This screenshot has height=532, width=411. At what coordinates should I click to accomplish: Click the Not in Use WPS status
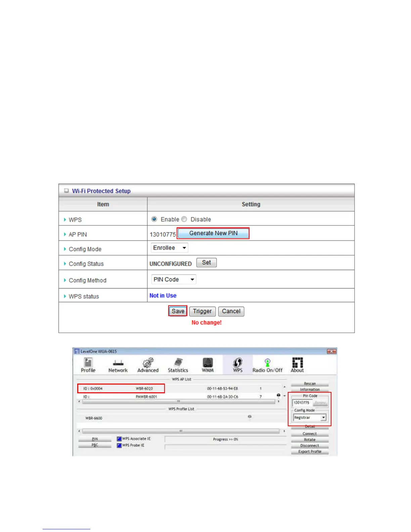click(x=163, y=296)
